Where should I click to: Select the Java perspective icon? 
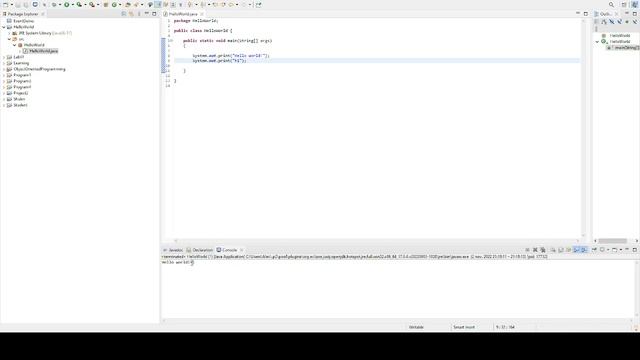[x=635, y=4]
